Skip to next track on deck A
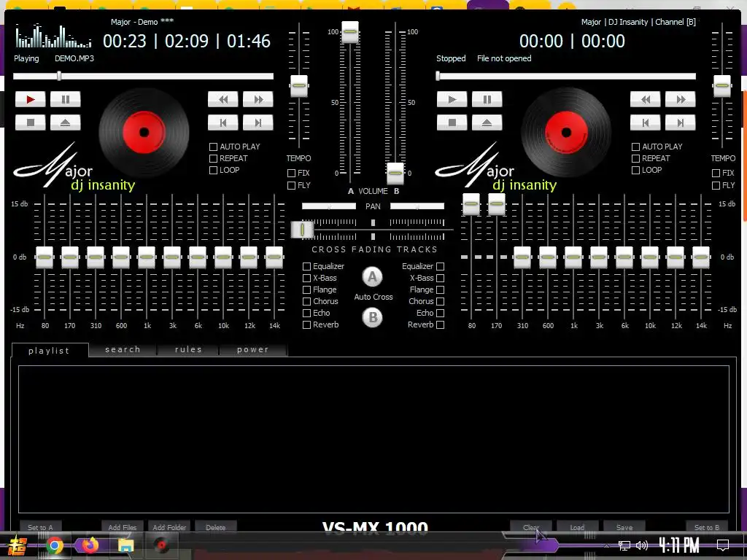The width and height of the screenshot is (747, 560). pyautogui.click(x=258, y=122)
